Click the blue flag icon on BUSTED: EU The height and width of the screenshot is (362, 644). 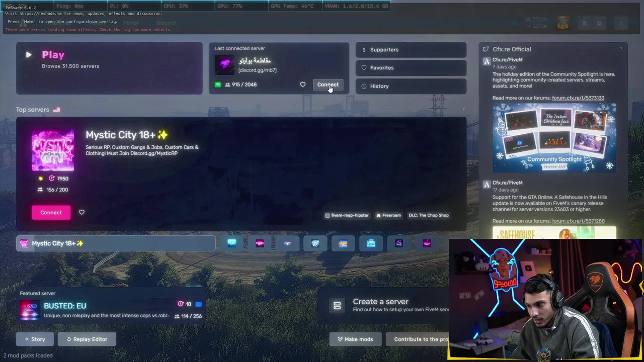pos(198,304)
